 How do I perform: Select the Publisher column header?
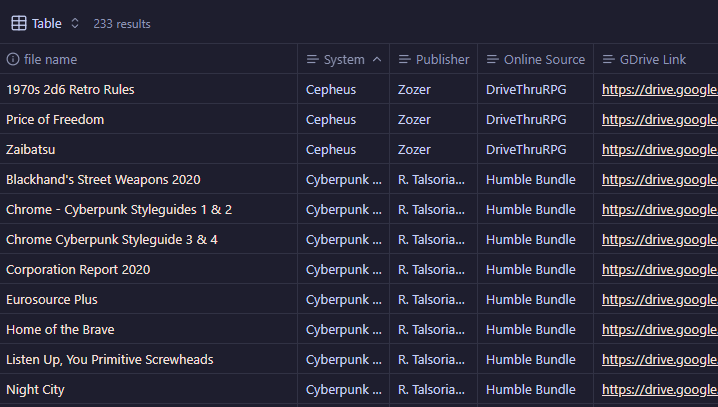tap(442, 60)
